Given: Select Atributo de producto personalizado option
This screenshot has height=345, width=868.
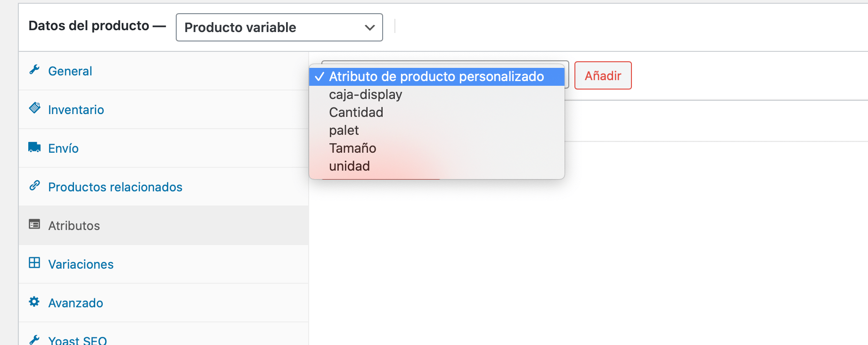Looking at the screenshot, I should 437,76.
